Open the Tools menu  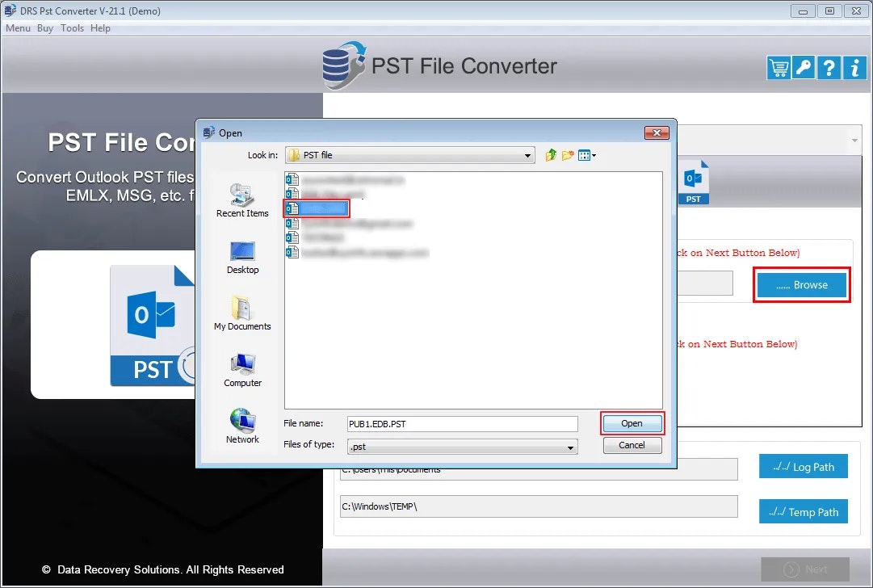(x=72, y=27)
